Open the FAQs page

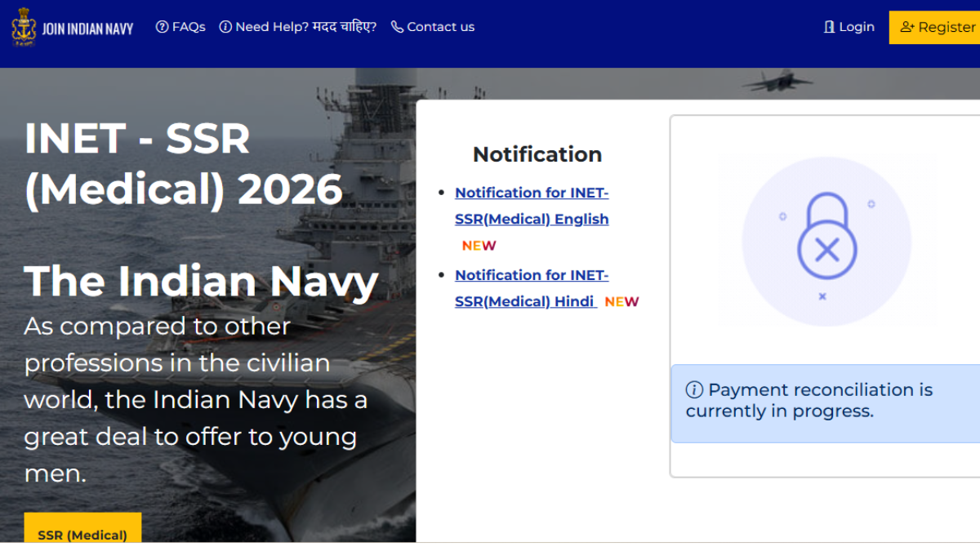180,27
